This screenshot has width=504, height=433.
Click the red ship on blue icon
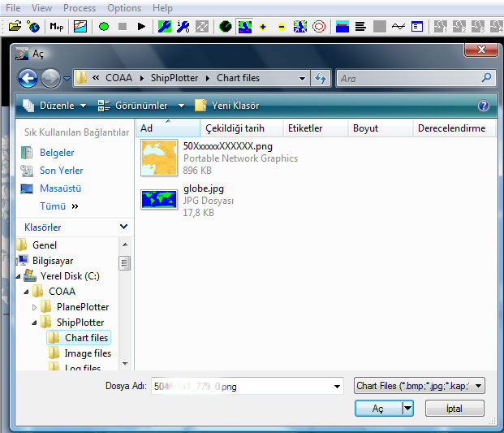click(x=342, y=26)
